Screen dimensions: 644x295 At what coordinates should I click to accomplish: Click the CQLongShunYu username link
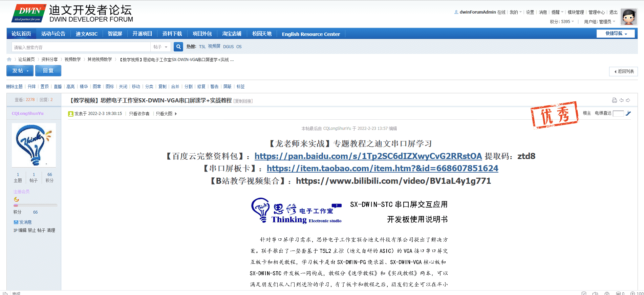tap(27, 114)
